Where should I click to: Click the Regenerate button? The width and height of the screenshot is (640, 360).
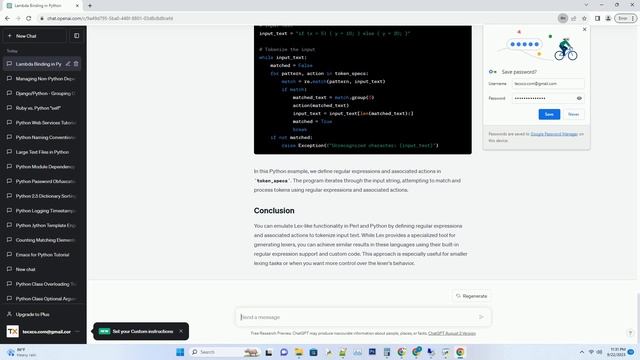[471, 296]
